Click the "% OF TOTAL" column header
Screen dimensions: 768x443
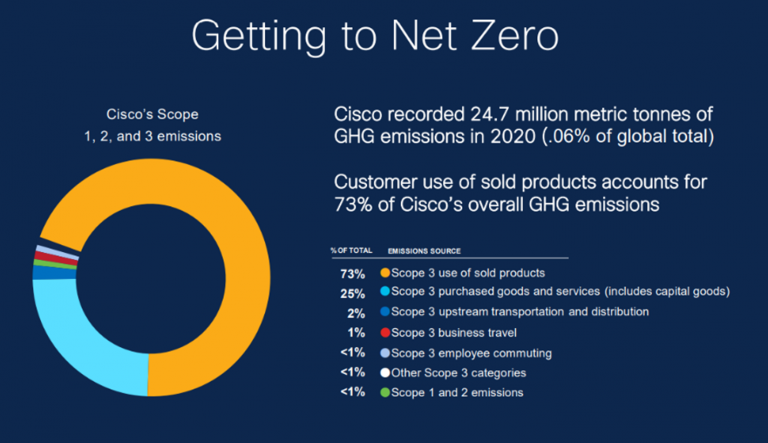pos(348,250)
